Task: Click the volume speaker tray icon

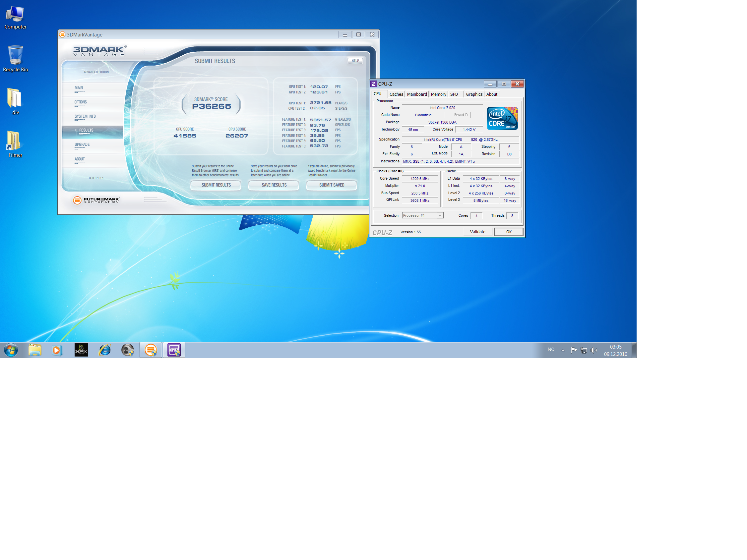Action: 593,350
